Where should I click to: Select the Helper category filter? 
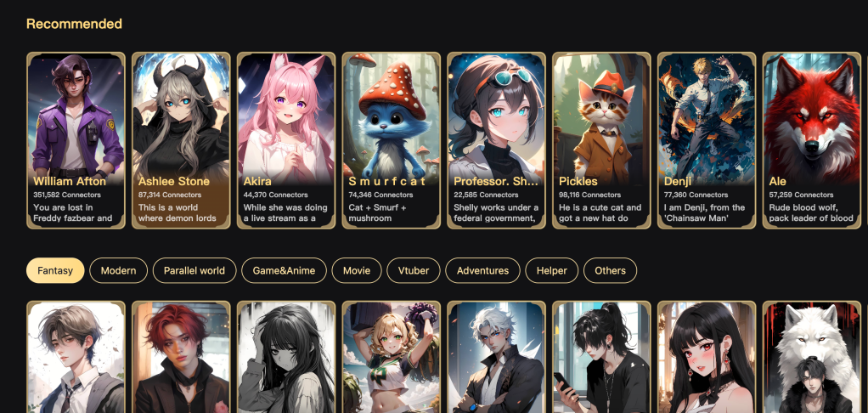[x=552, y=271]
